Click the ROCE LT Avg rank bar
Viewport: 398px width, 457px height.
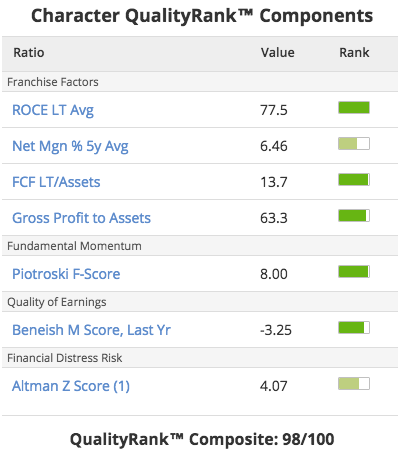354,108
